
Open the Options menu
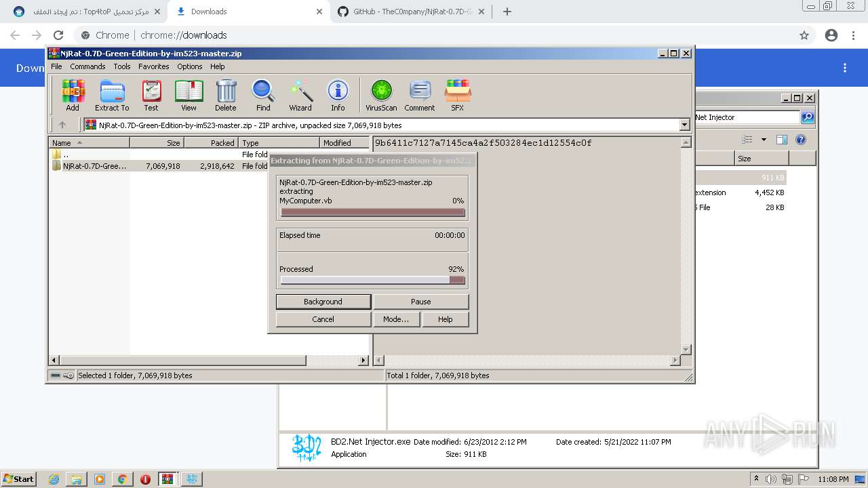click(x=190, y=66)
